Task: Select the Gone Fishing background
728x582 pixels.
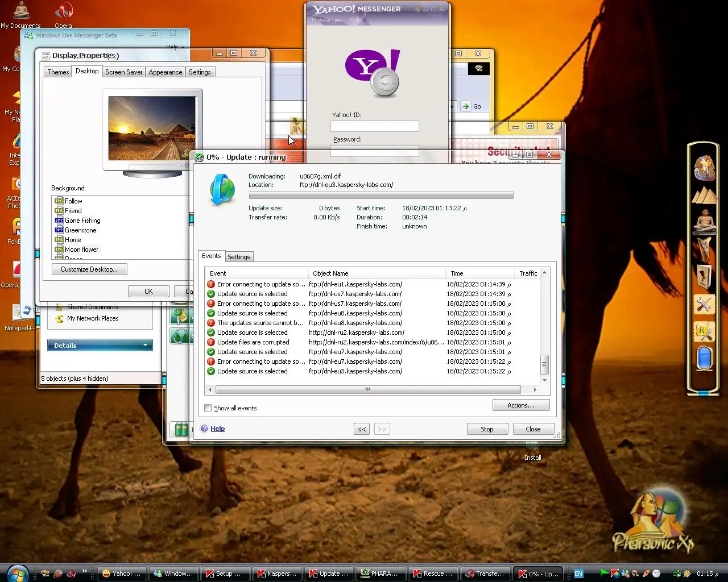Action: pyautogui.click(x=77, y=221)
